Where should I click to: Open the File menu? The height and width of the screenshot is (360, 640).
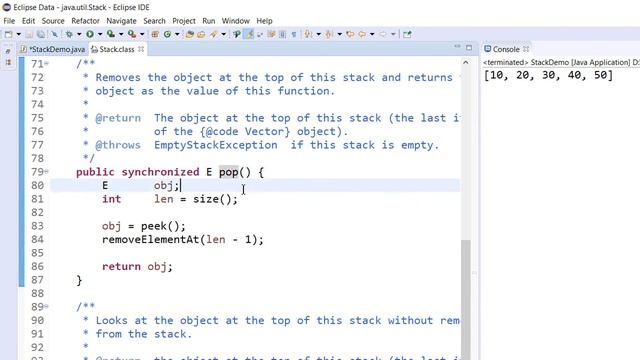pos(9,21)
